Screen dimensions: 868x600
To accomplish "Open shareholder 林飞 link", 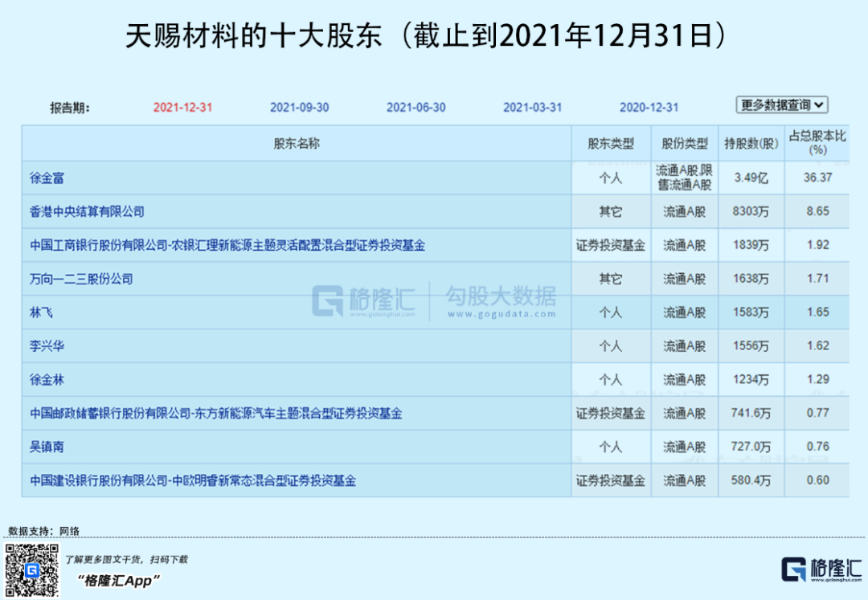I will click(x=42, y=312).
